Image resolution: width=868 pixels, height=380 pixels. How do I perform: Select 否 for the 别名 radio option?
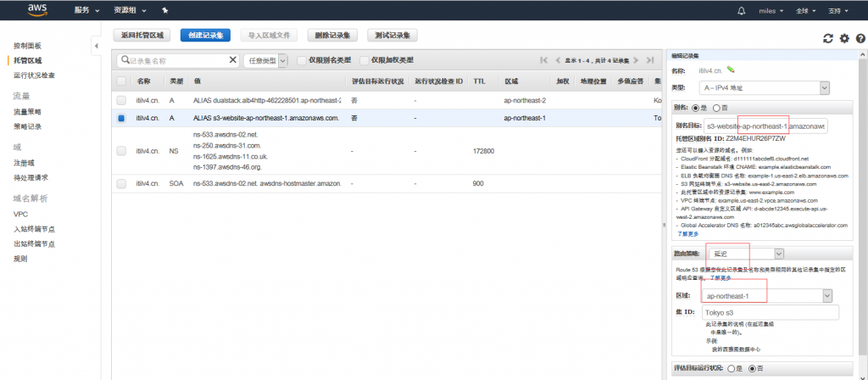717,108
